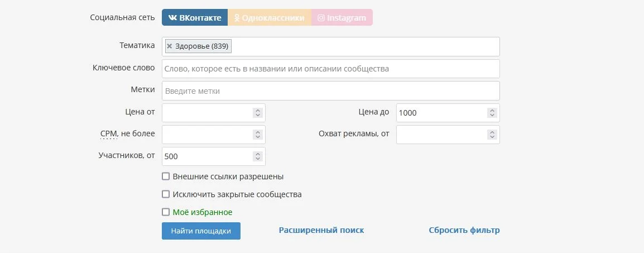Focus the Ключевое слово input field
Viewport: 644px width, 253px height.
point(330,69)
